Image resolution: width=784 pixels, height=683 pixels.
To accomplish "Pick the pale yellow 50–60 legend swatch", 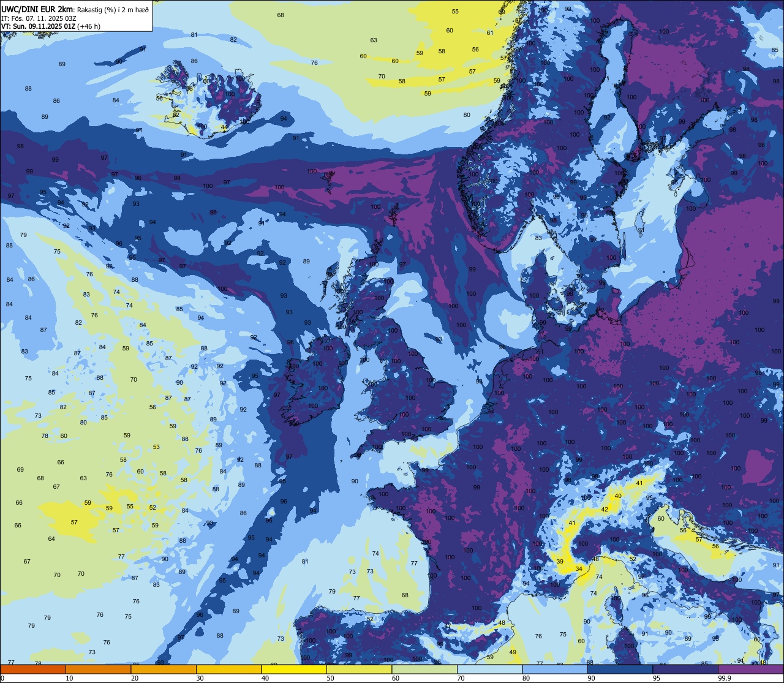I will tap(359, 669).
